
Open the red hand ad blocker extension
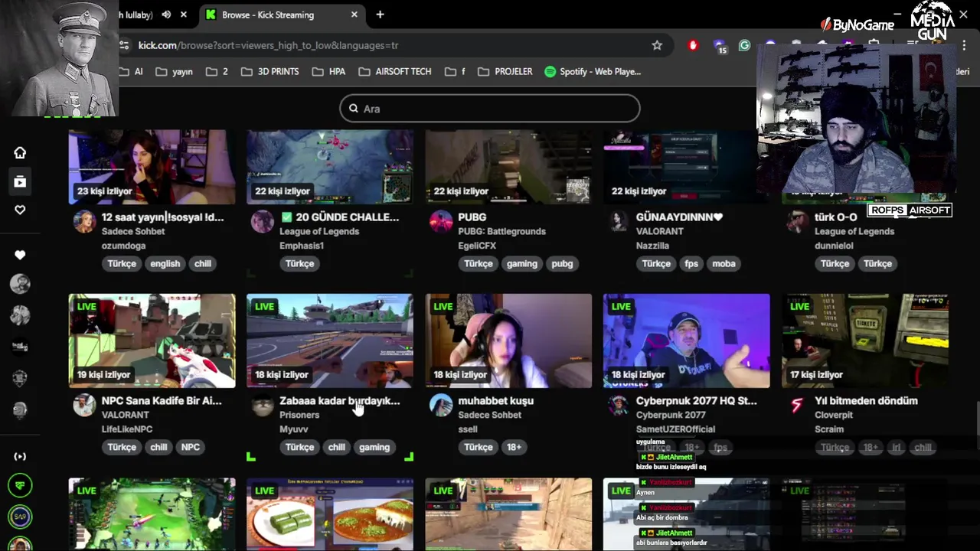[x=693, y=45]
